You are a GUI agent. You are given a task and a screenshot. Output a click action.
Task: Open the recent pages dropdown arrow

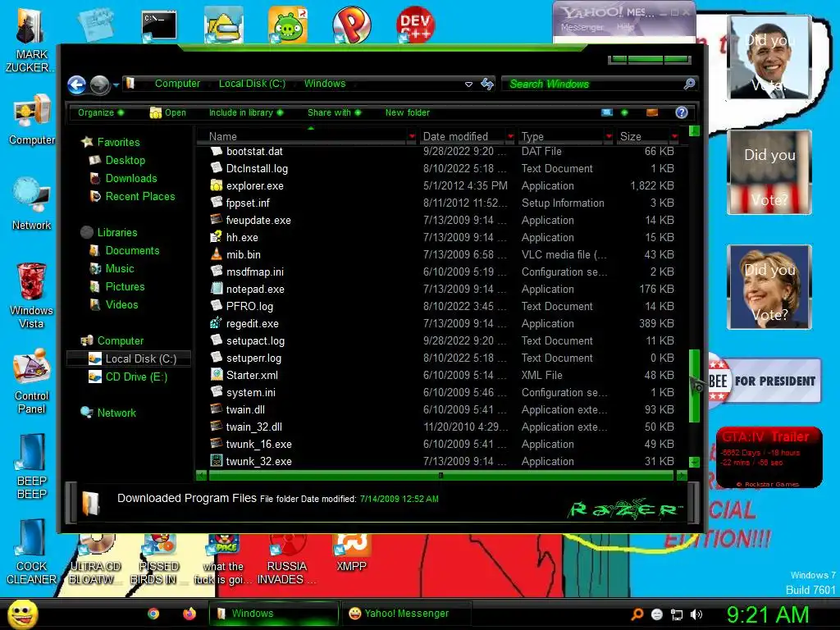(116, 84)
